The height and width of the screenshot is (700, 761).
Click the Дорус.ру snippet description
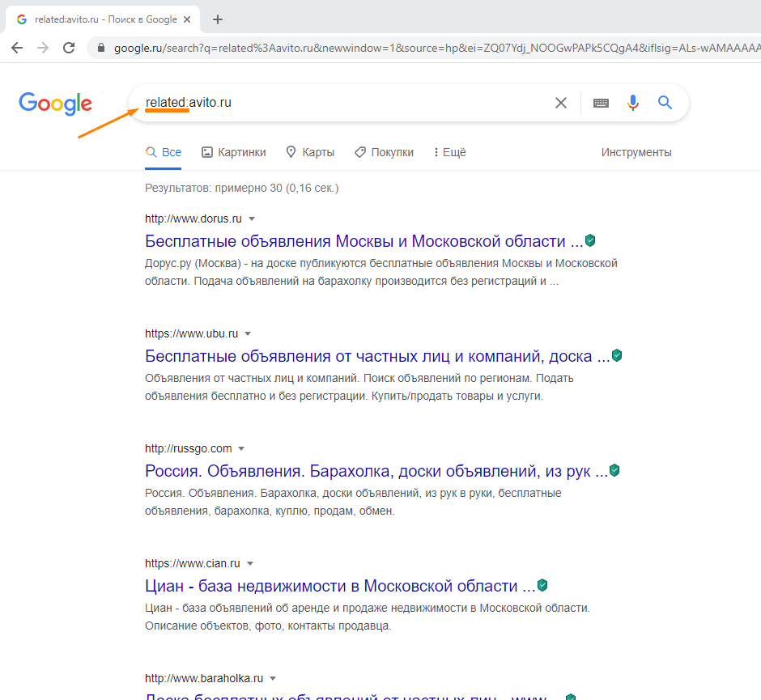pyautogui.click(x=381, y=272)
